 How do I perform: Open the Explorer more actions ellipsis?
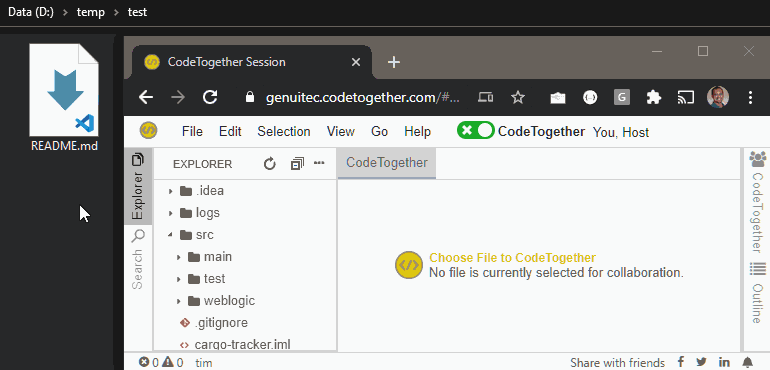319,163
